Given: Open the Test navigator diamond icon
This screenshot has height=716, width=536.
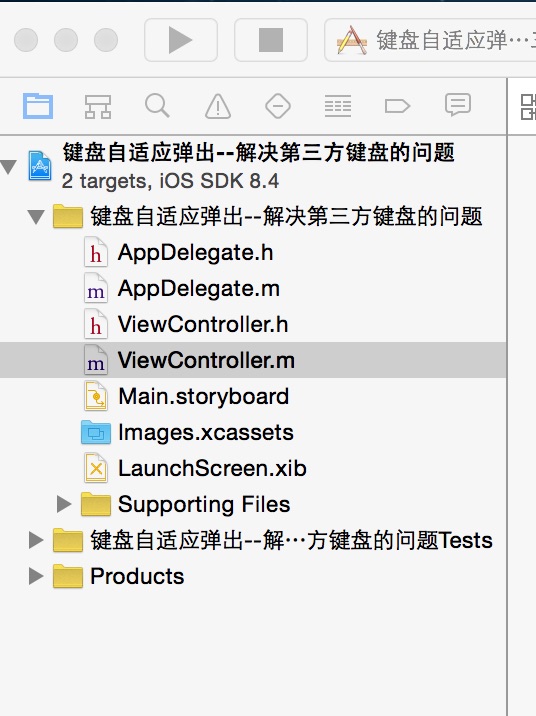Looking at the screenshot, I should coord(278,106).
